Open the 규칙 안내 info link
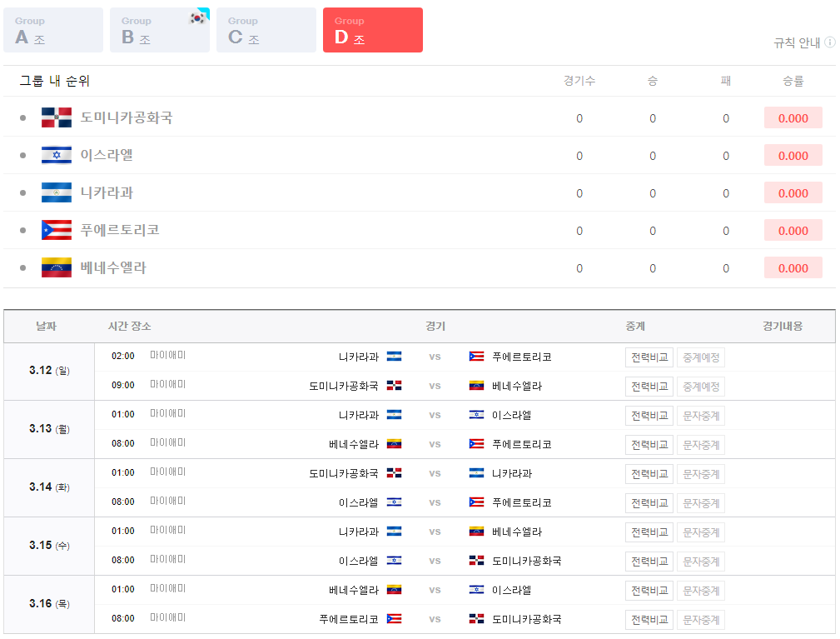This screenshot has height=639, width=840. tap(804, 42)
